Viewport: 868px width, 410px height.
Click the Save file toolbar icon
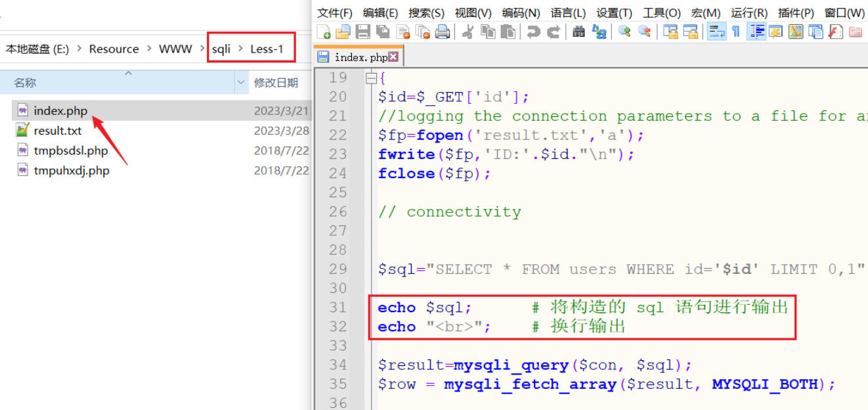point(363,32)
